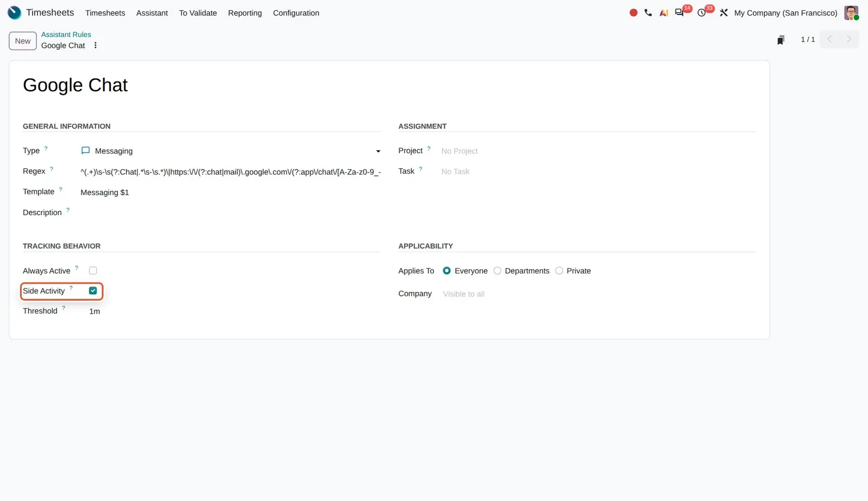Open company switcher My Company (San Francisco)
Viewport: 868px width, 501px height.
[x=786, y=13]
